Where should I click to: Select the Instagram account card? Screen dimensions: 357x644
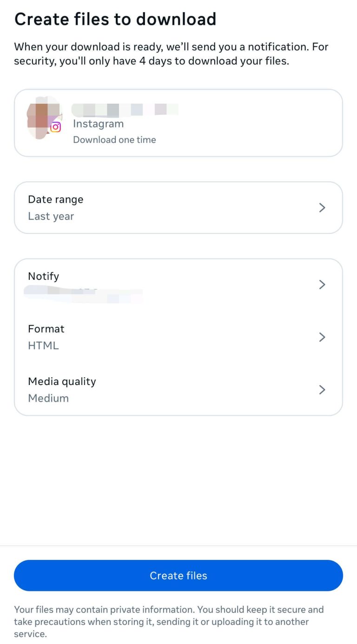(178, 122)
